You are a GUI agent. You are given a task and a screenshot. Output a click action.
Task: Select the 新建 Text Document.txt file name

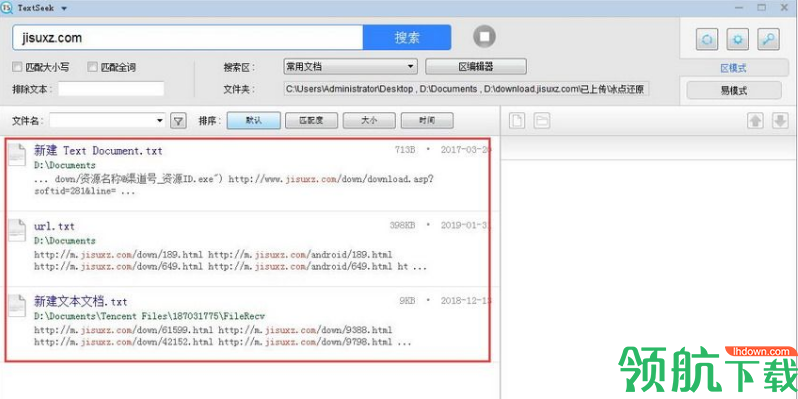coord(98,151)
